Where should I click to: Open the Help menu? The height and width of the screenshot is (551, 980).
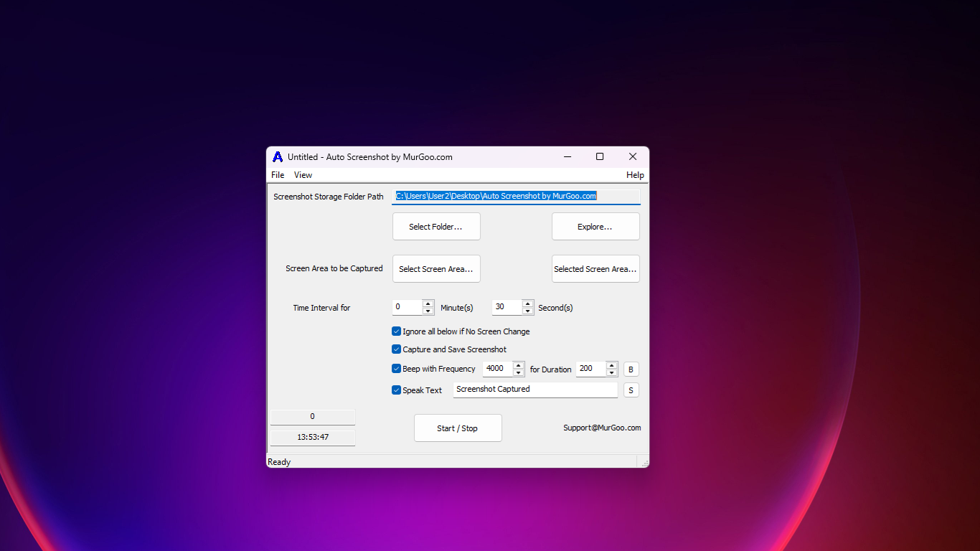click(634, 174)
